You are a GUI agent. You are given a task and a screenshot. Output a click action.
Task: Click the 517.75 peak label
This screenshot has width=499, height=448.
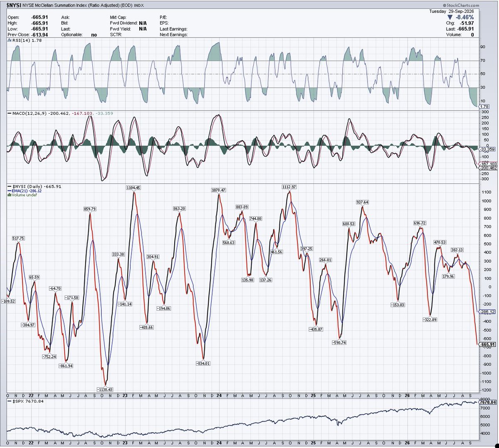(18, 238)
